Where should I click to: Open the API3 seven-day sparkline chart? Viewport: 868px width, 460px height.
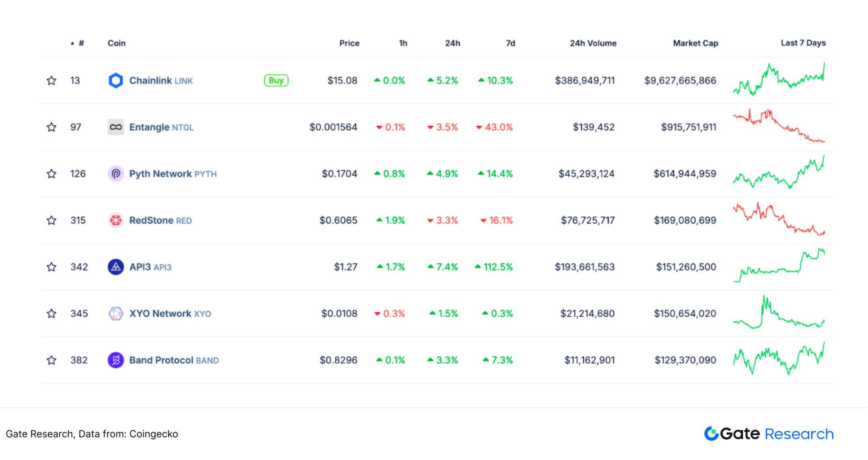pyautogui.click(x=779, y=266)
